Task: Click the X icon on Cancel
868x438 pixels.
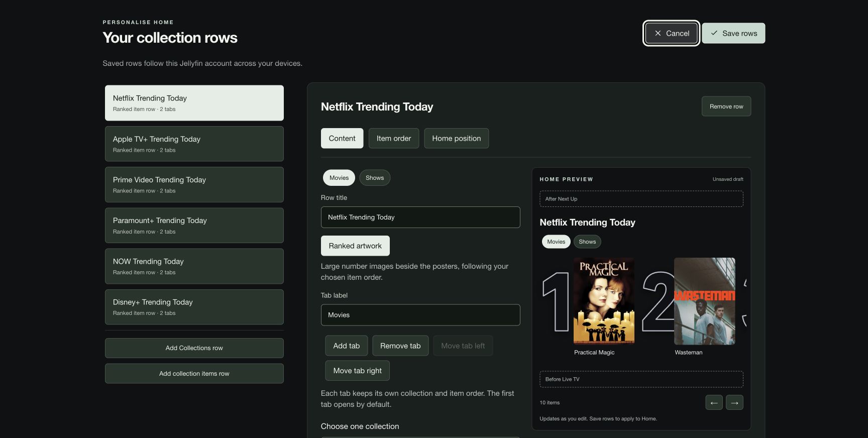Action: (x=658, y=33)
